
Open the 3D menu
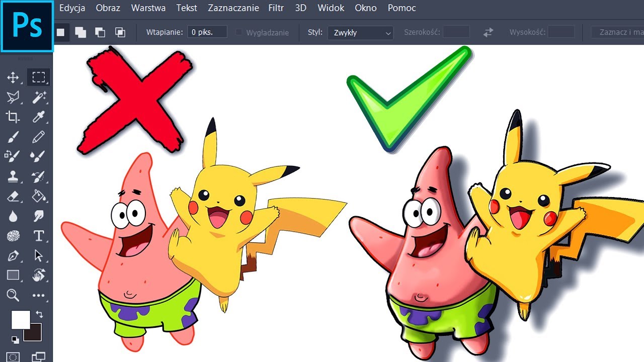pos(301,8)
